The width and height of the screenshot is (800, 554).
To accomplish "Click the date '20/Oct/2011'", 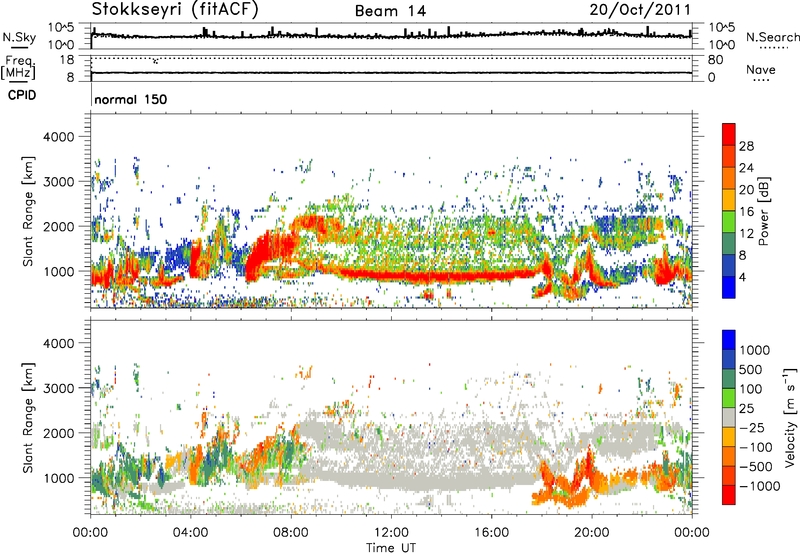I will (x=640, y=10).
